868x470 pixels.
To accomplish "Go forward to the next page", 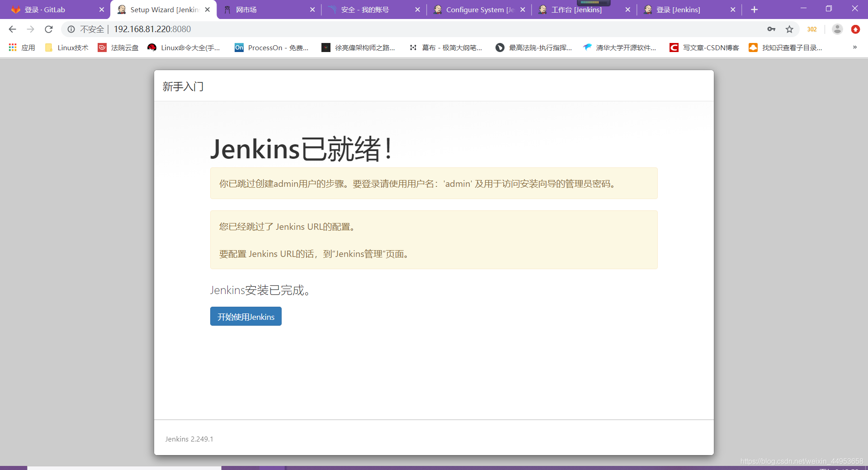I will [30, 29].
